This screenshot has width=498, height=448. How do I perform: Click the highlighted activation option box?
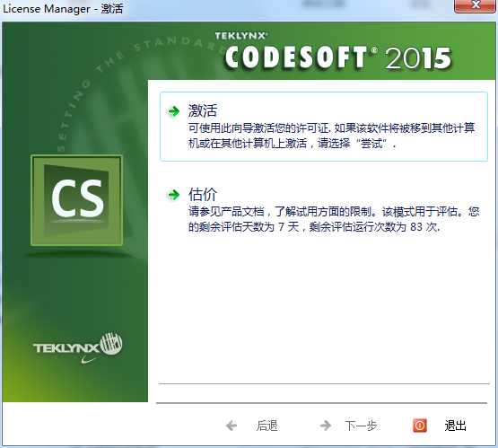(x=324, y=127)
